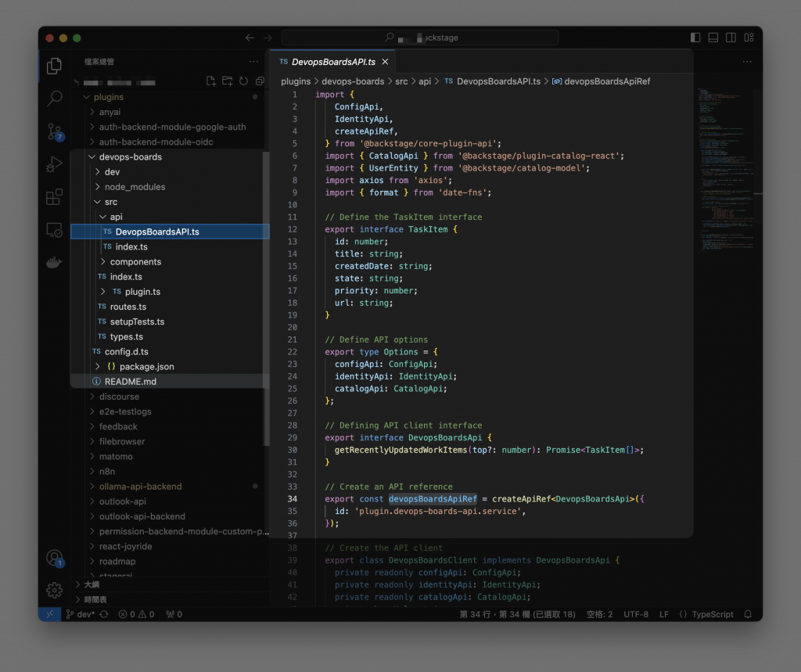Click indentation spaces 2 status item
The width and height of the screenshot is (801, 672).
(599, 614)
